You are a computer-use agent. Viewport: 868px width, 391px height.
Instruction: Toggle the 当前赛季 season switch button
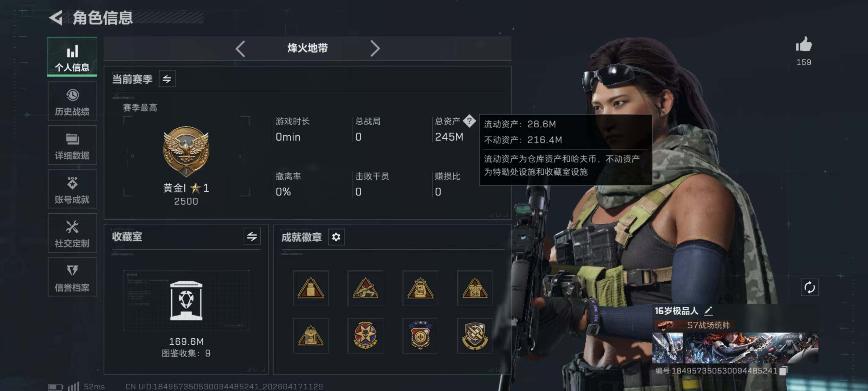click(167, 79)
